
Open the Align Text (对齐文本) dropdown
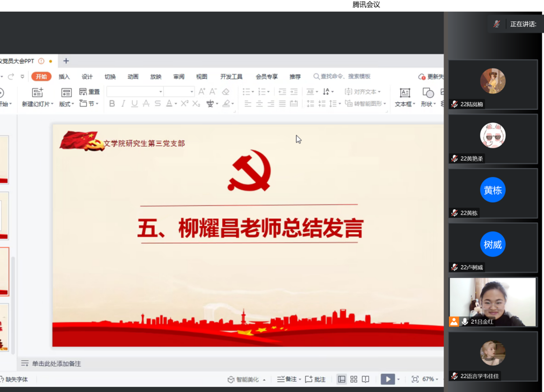pos(363,92)
